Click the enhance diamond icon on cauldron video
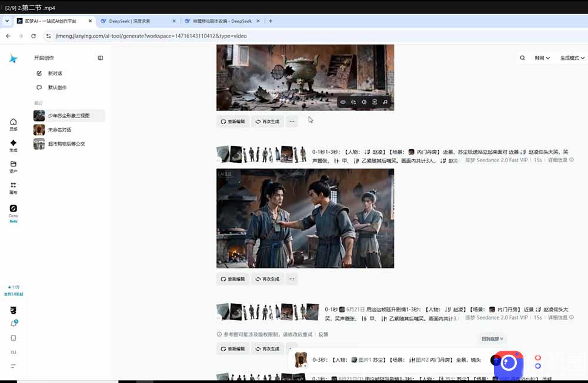 click(x=364, y=102)
